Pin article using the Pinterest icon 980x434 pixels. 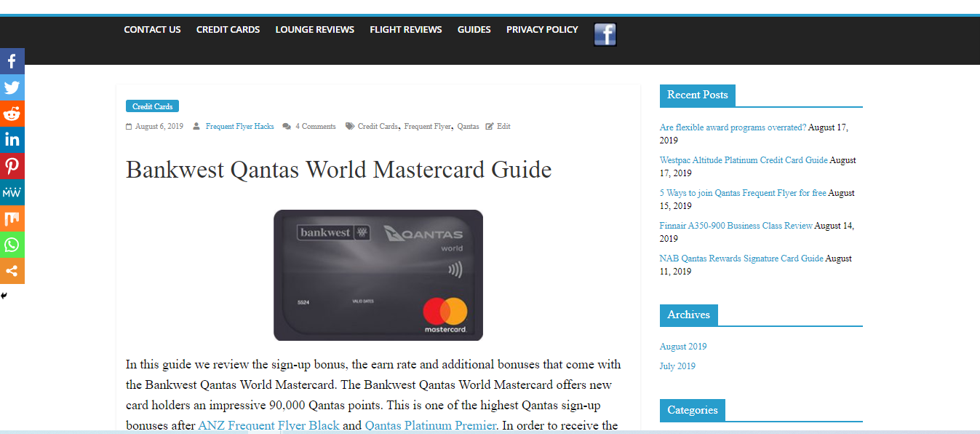(x=12, y=166)
